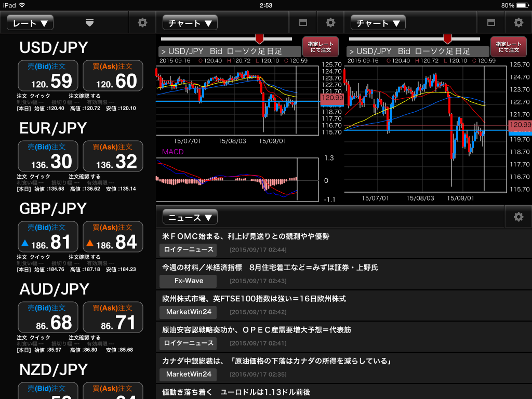Open the rate panel settings gear
The height and width of the screenshot is (399, 532).
pos(142,22)
